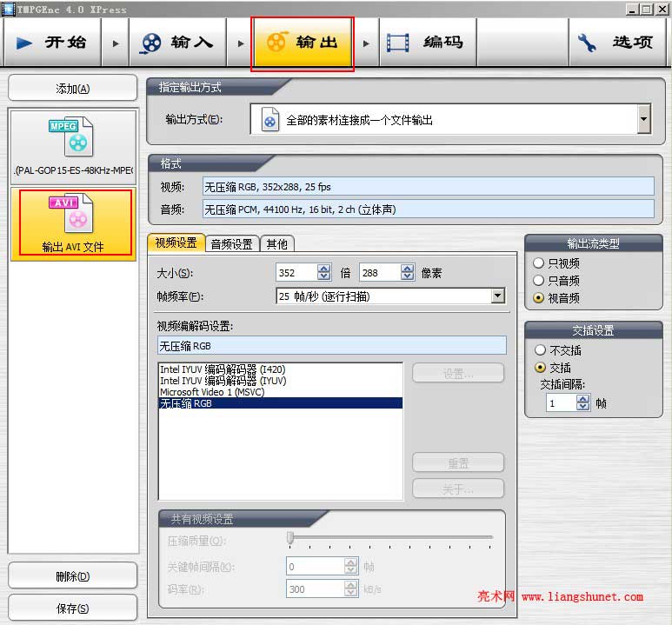Select 不交插 (no interleave) option
This screenshot has height=625, width=672.
(540, 350)
